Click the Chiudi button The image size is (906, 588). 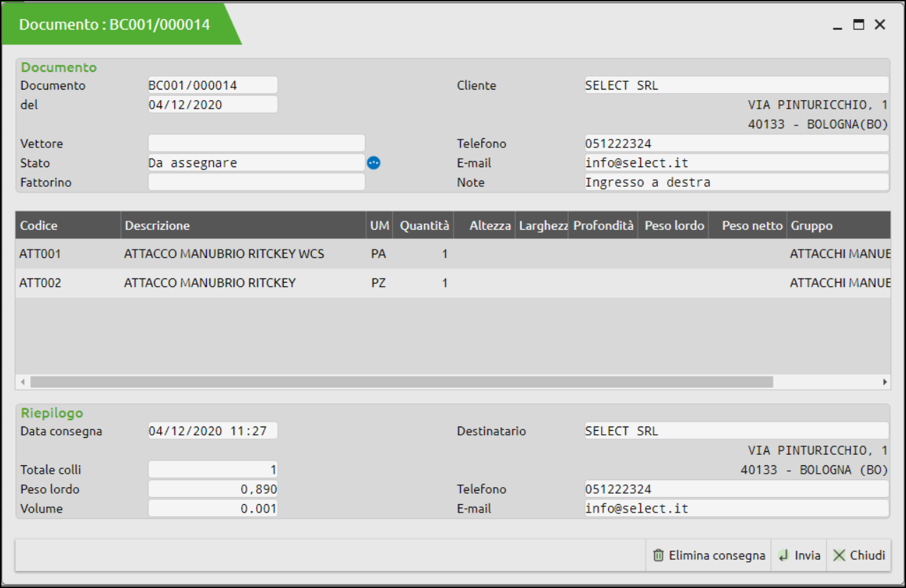859,556
